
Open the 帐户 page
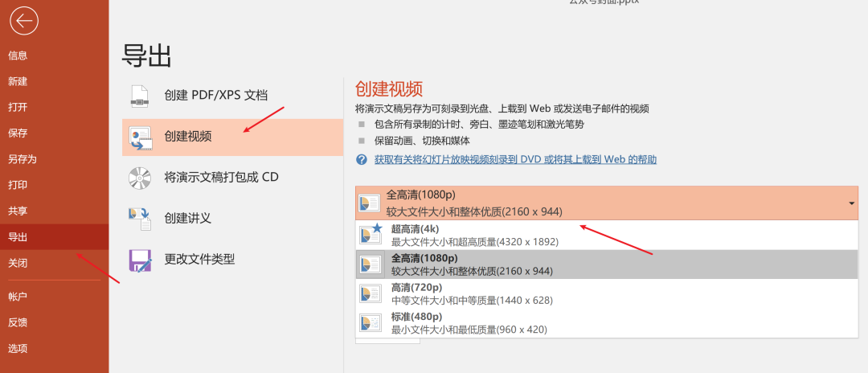tap(55, 297)
